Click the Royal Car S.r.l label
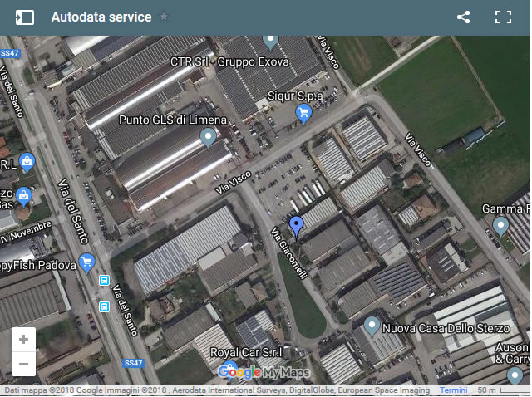 pos(246,353)
